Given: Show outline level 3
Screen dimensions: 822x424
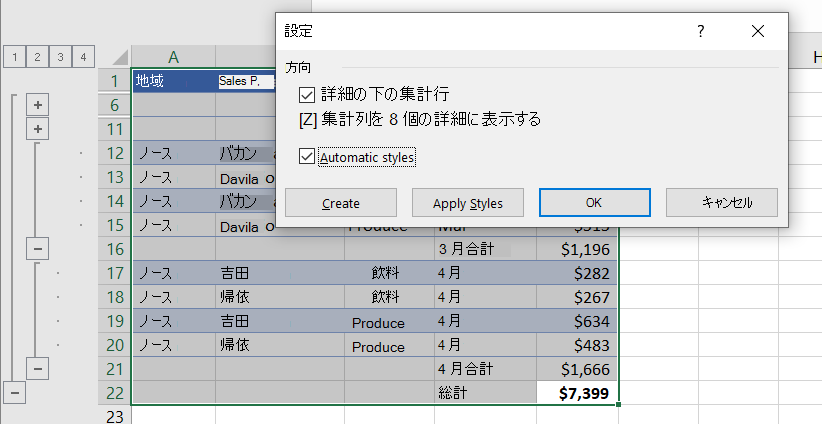Looking at the screenshot, I should (x=60, y=57).
